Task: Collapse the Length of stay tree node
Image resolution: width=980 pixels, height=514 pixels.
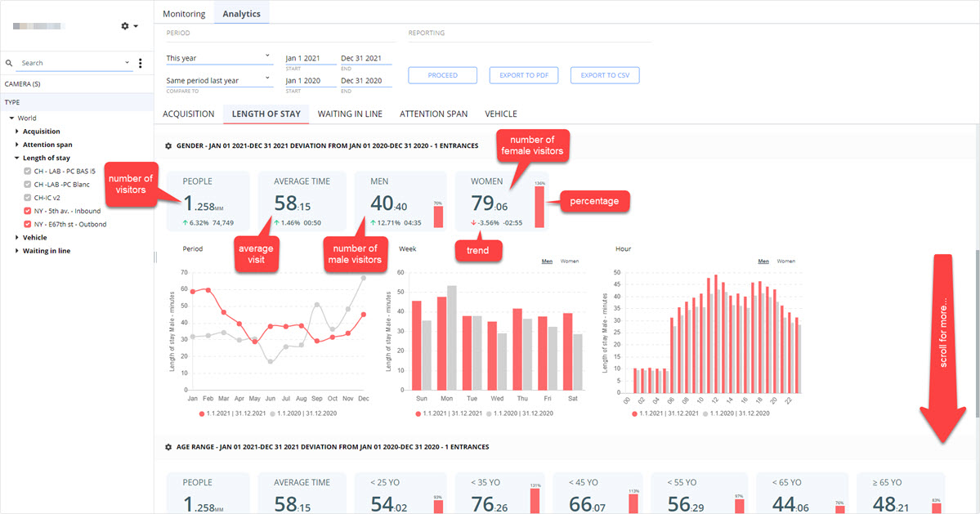Action: pyautogui.click(x=17, y=158)
